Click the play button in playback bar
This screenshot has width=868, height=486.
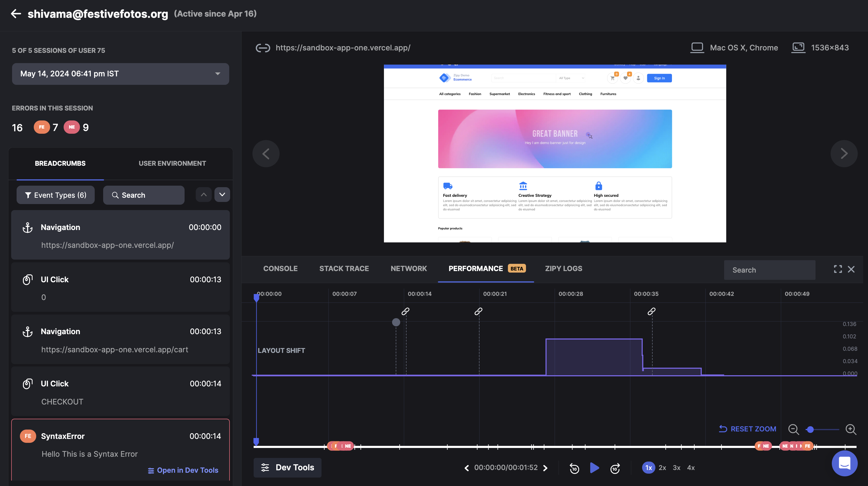(594, 468)
